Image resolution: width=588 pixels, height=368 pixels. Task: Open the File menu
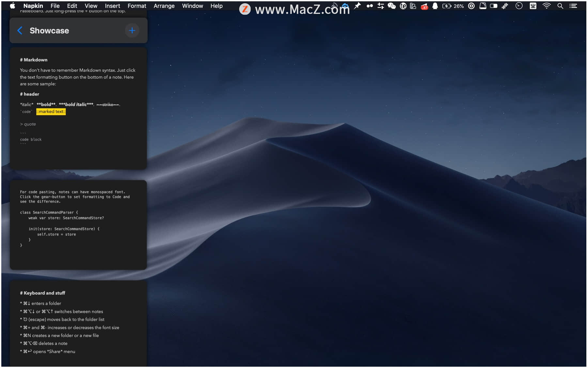coord(55,6)
